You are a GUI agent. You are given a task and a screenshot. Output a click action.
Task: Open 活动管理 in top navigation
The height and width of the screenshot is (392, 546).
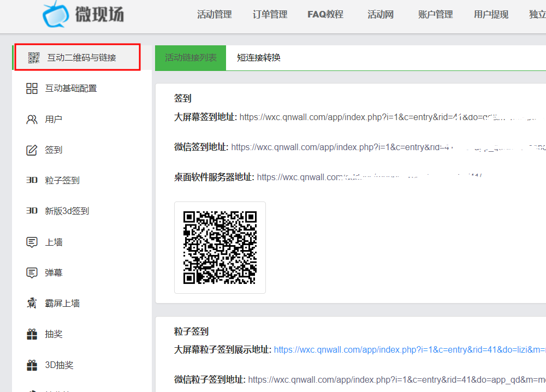(x=214, y=15)
